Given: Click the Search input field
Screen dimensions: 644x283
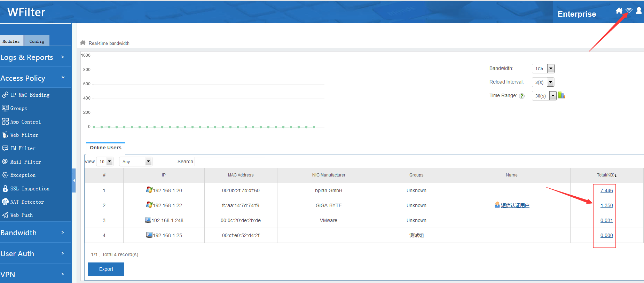Looking at the screenshot, I should (x=230, y=162).
